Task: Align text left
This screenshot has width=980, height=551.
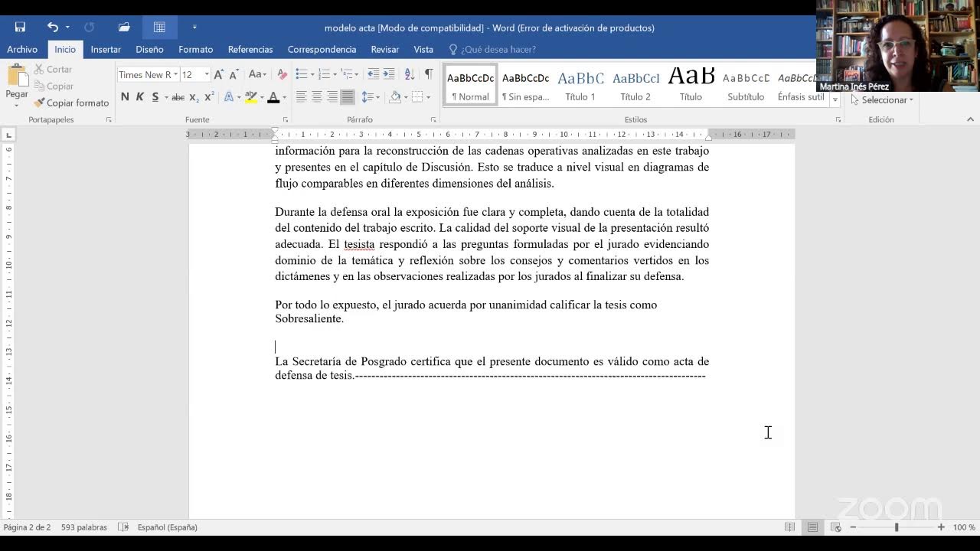Action: pos(301,97)
